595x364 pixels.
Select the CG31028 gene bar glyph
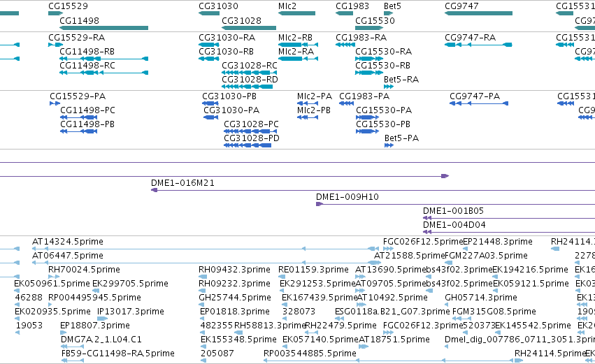click(x=249, y=28)
